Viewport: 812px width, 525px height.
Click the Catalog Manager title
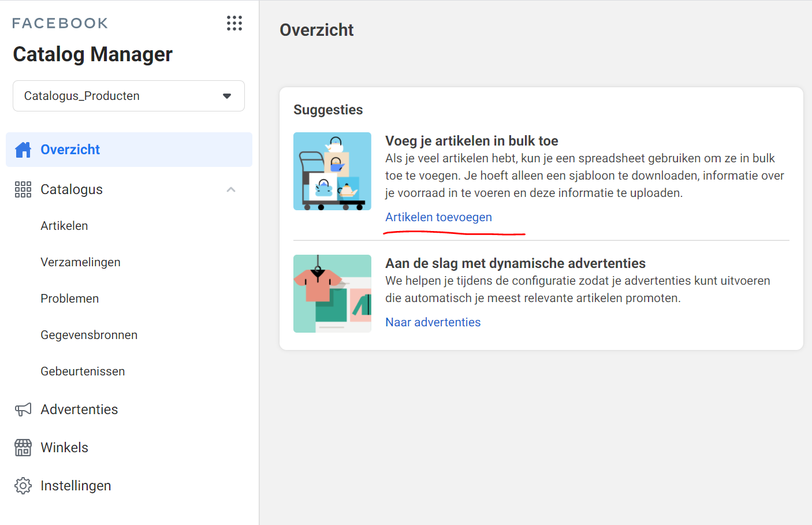92,54
